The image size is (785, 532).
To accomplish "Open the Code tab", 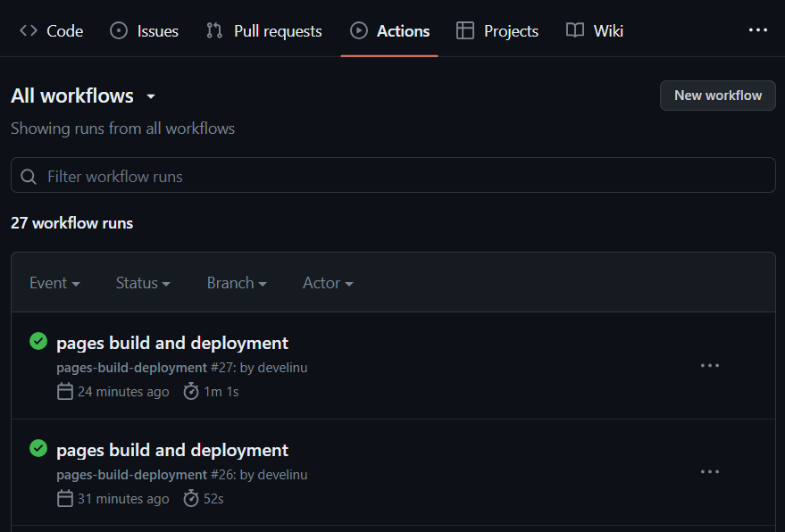I will coord(51,31).
